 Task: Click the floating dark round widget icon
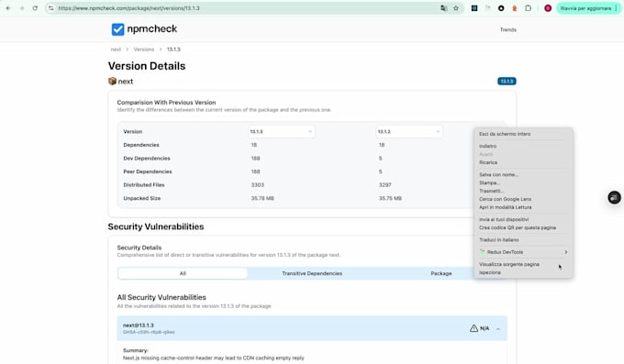pos(614,197)
